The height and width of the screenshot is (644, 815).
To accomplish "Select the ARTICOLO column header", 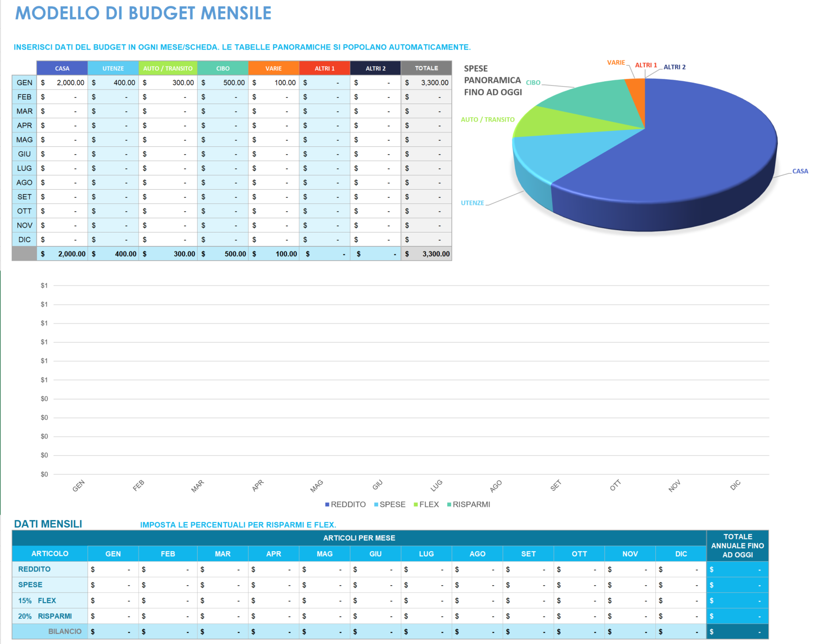I will pos(50,554).
